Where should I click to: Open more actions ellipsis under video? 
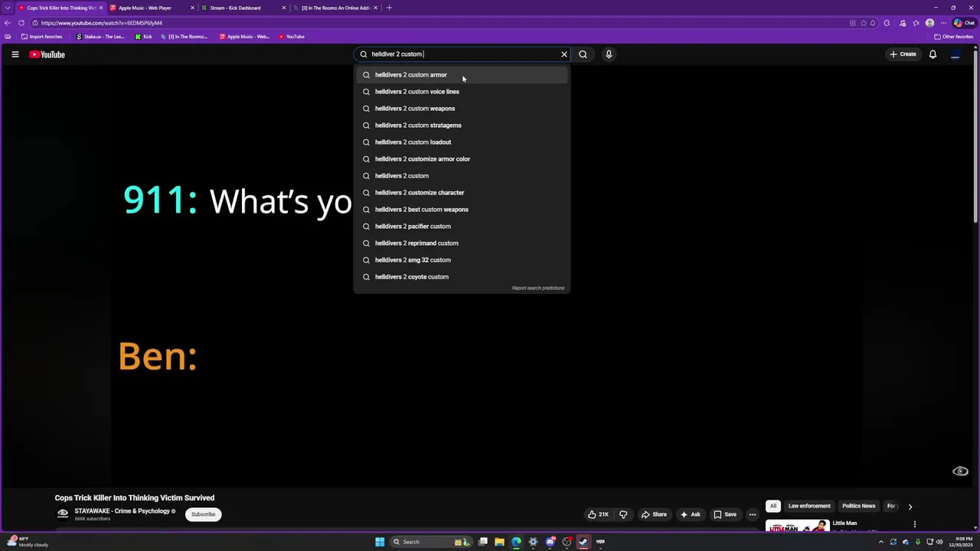click(x=753, y=514)
